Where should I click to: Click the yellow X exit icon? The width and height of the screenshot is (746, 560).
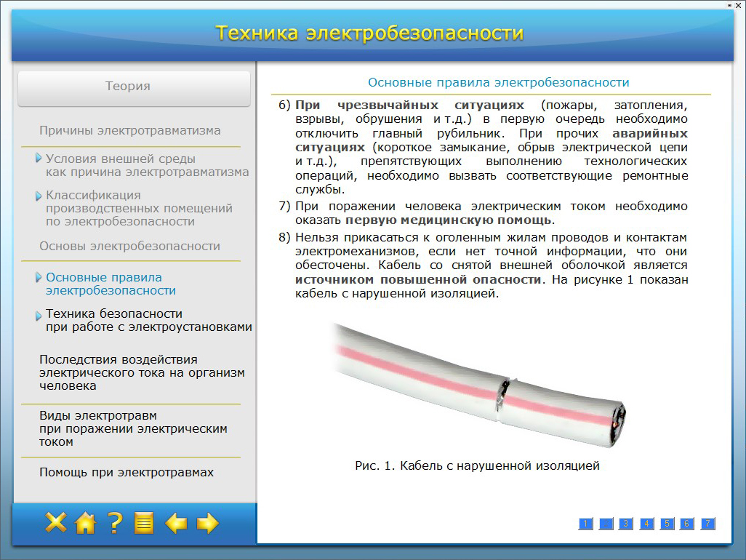[x=56, y=522]
